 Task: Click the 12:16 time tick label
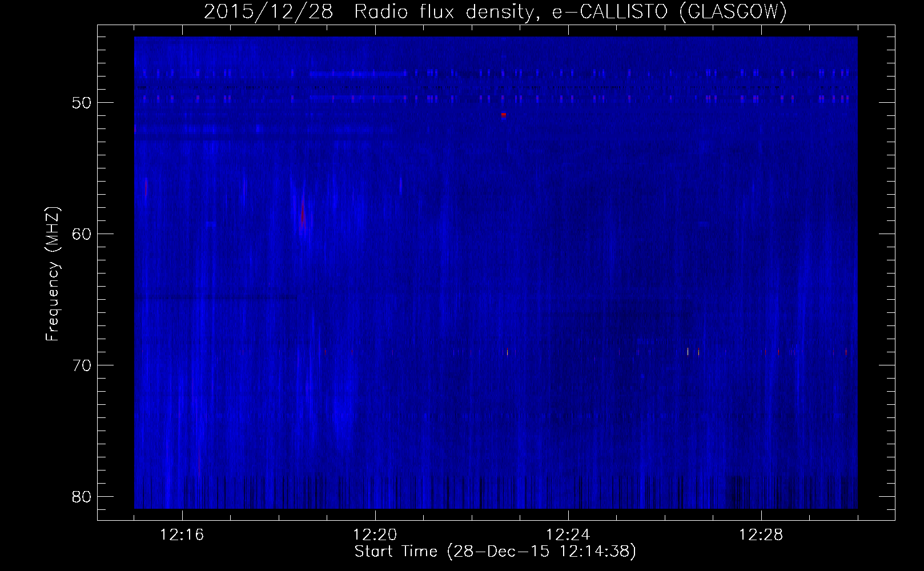tap(182, 535)
